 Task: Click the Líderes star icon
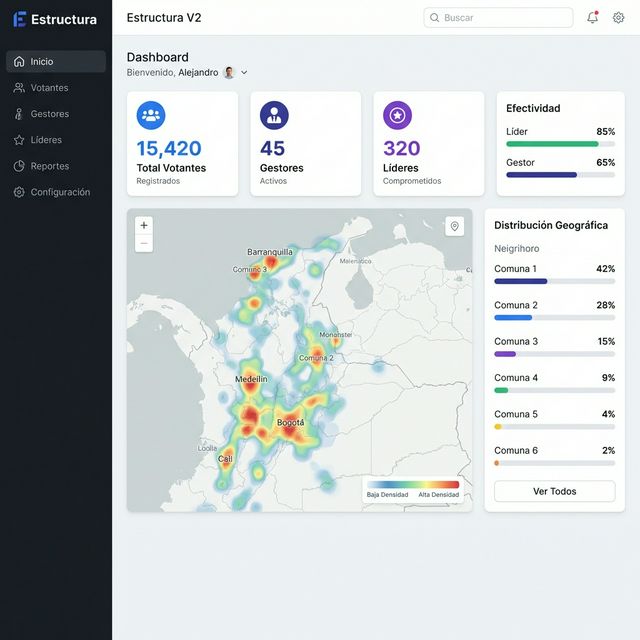(19, 140)
